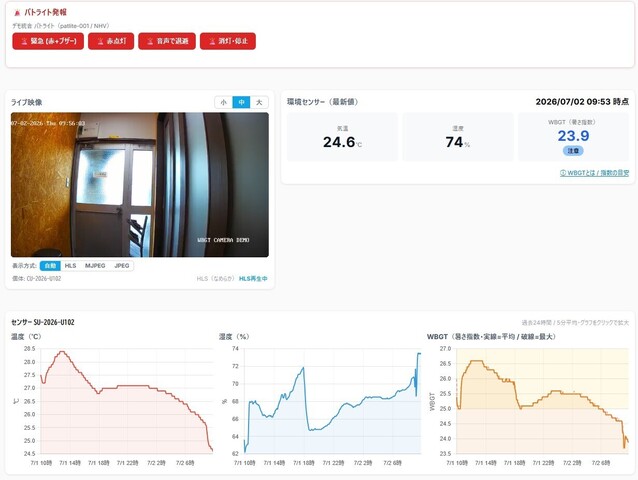Click the 注意 WBGT status badge

point(573,151)
